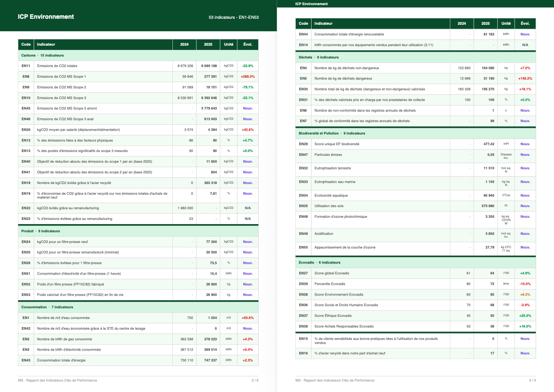Click the 'Unité' column header on page 2
This screenshot has height=392, width=554.
(229, 44)
